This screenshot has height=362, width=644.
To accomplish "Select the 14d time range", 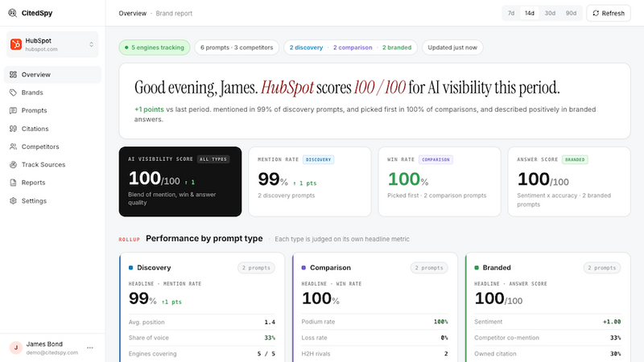I will [530, 13].
